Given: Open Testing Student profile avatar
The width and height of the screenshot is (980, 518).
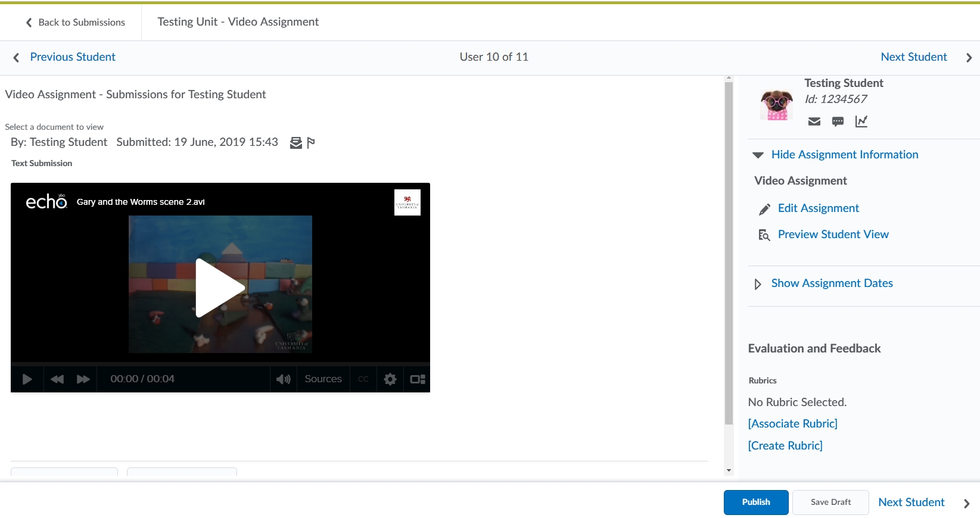Looking at the screenshot, I should [777, 105].
